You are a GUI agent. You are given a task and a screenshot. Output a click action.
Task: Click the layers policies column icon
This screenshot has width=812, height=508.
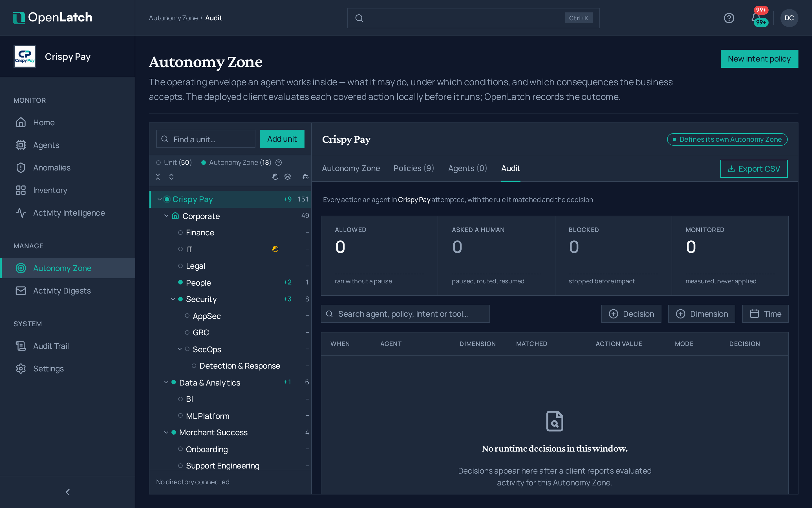[288, 176]
